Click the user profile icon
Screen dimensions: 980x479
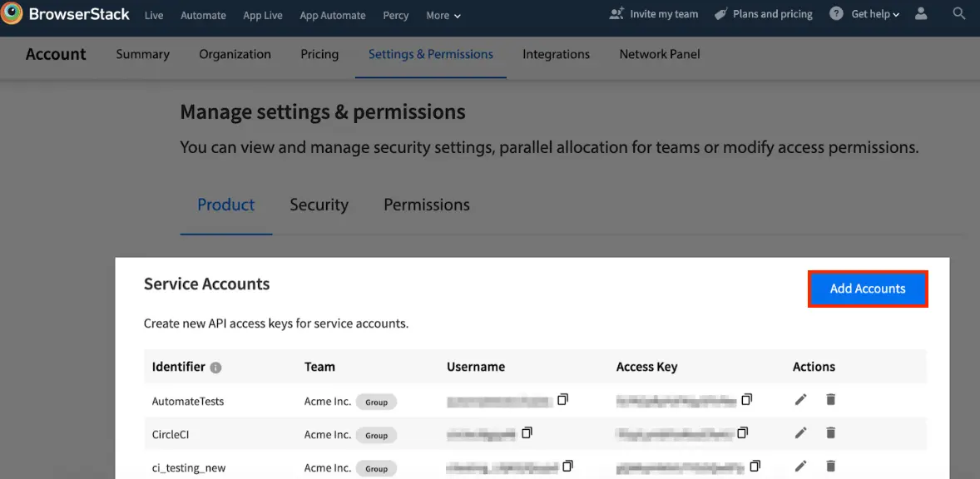(921, 14)
